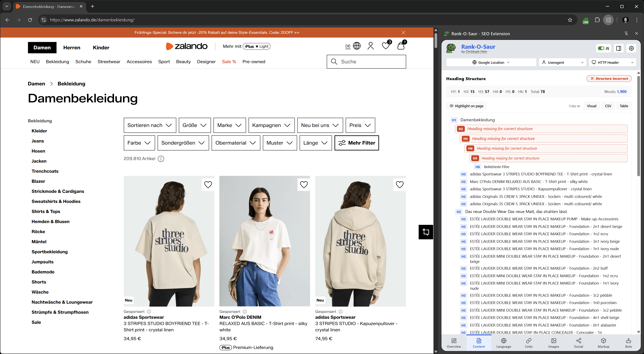Click the user account icon
Screen dimensions: 644x354
click(370, 46)
